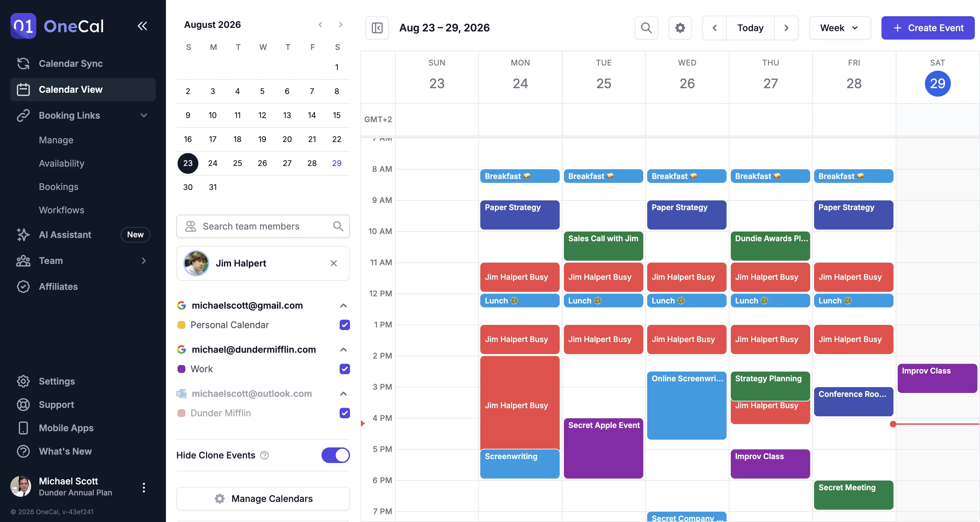Go to previous week arrow
Image resolution: width=980 pixels, height=522 pixels.
(715, 28)
